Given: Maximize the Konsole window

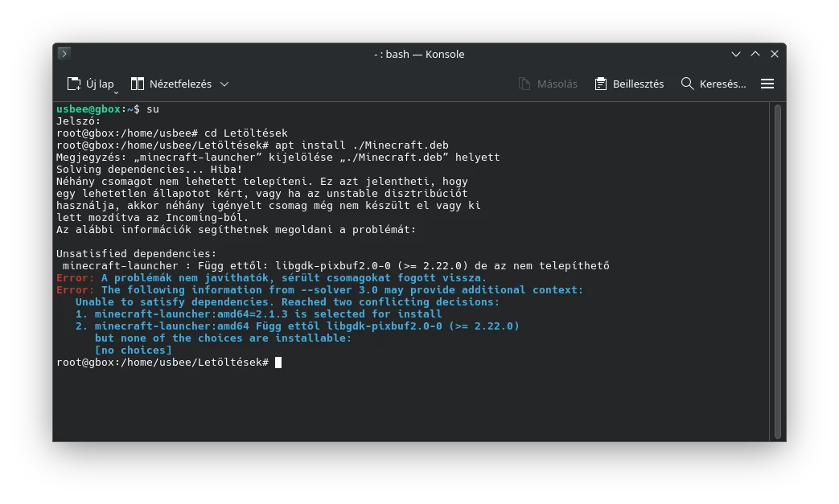Looking at the screenshot, I should [x=755, y=54].
